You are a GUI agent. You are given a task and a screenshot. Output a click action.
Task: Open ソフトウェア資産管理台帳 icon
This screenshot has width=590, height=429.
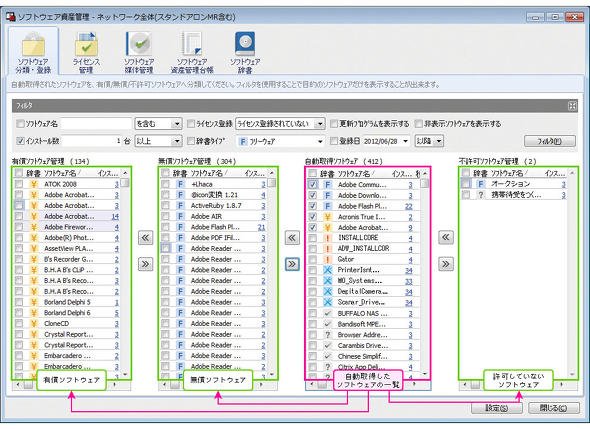tap(192, 53)
